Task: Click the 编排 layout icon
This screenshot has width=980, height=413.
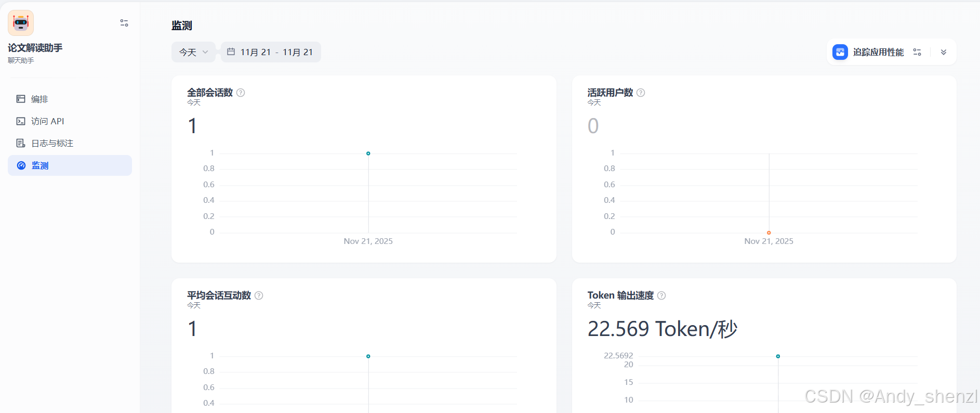Action: coord(21,99)
